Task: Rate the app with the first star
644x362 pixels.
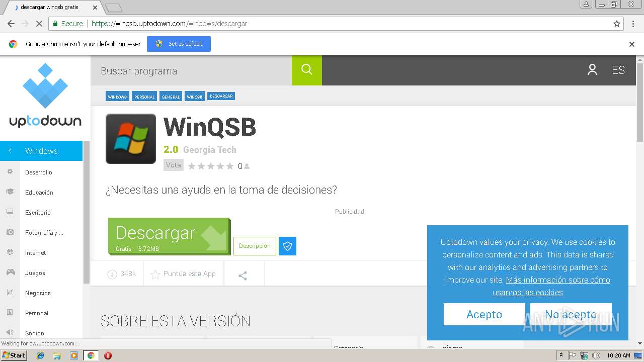Action: [192, 166]
